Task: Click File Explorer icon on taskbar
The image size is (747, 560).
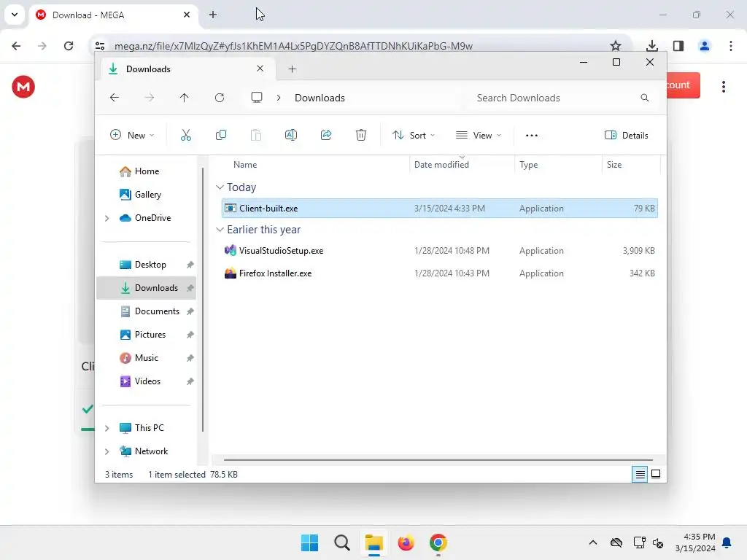Action: point(374,542)
